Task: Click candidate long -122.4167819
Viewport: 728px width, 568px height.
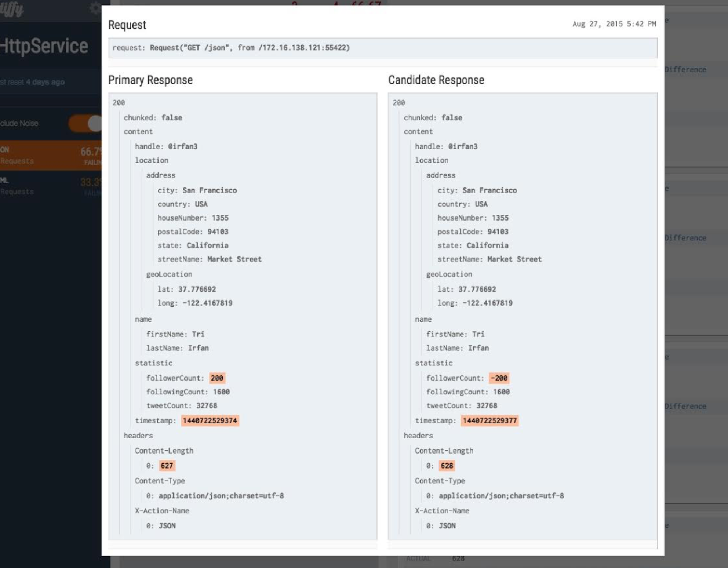Action: [x=488, y=303]
